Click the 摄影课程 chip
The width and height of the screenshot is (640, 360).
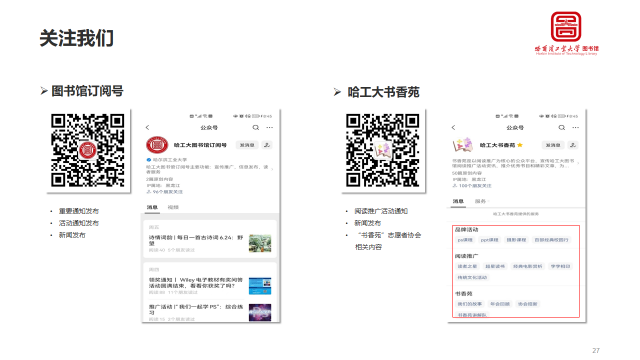(x=516, y=240)
